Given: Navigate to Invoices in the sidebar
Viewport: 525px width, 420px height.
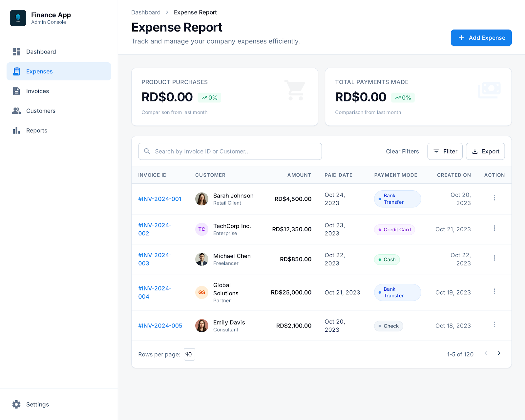Looking at the screenshot, I should 37,91.
